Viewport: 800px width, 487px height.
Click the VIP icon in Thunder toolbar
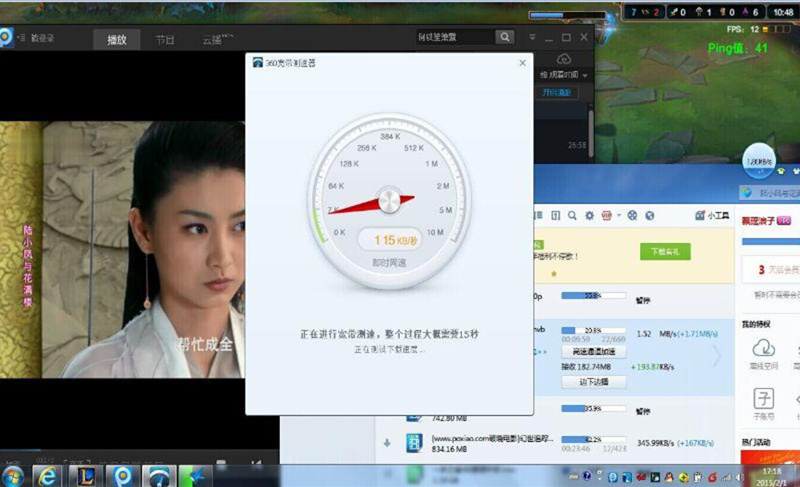tap(607, 216)
